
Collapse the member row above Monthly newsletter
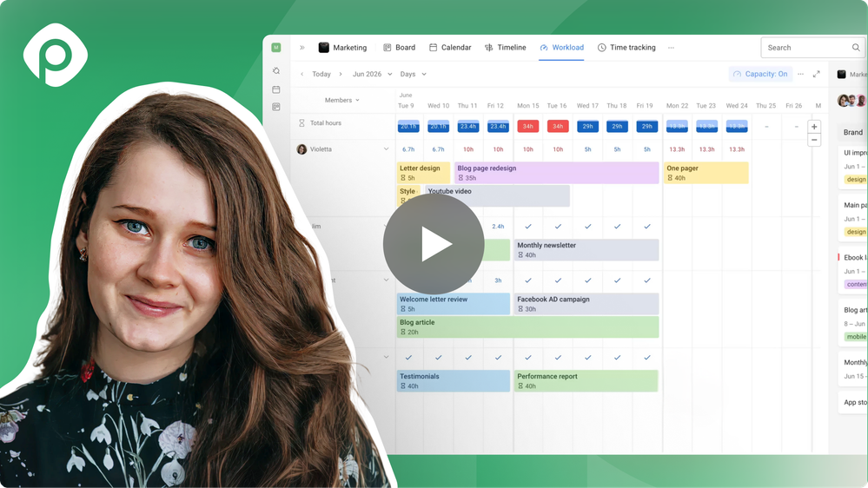[x=386, y=226]
